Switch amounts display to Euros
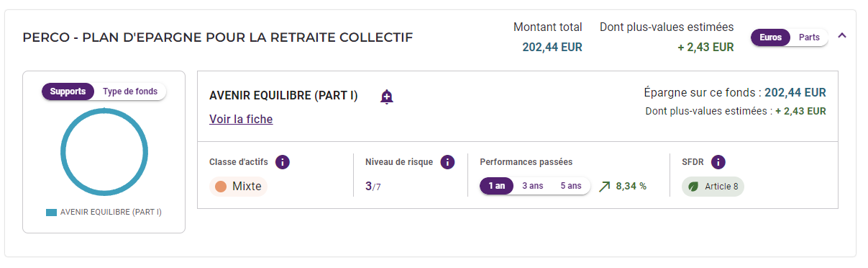 pyautogui.click(x=770, y=37)
